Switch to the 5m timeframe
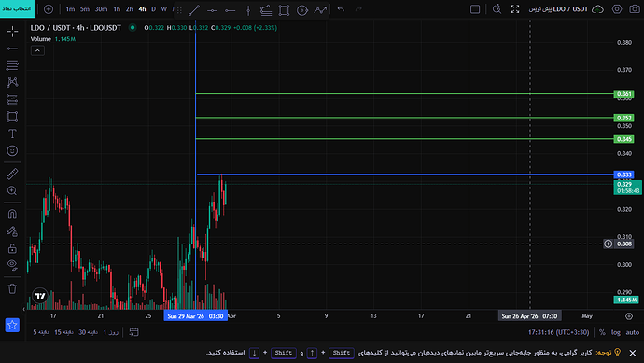 [85, 9]
